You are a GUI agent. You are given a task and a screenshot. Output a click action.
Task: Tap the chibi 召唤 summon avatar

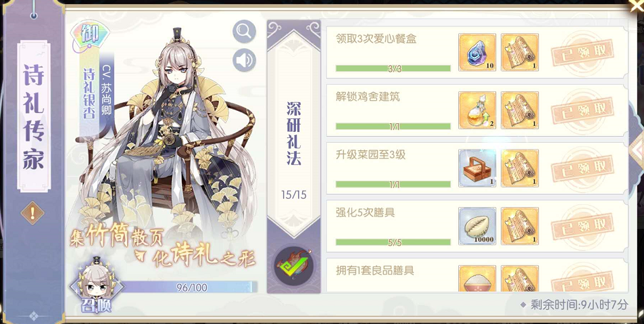[97, 285]
